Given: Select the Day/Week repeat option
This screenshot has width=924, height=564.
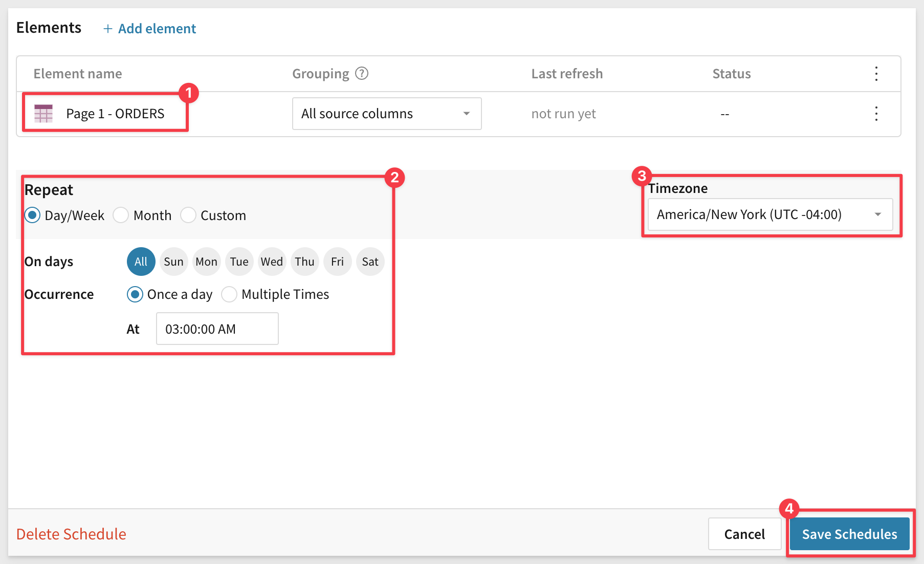Looking at the screenshot, I should [32, 215].
